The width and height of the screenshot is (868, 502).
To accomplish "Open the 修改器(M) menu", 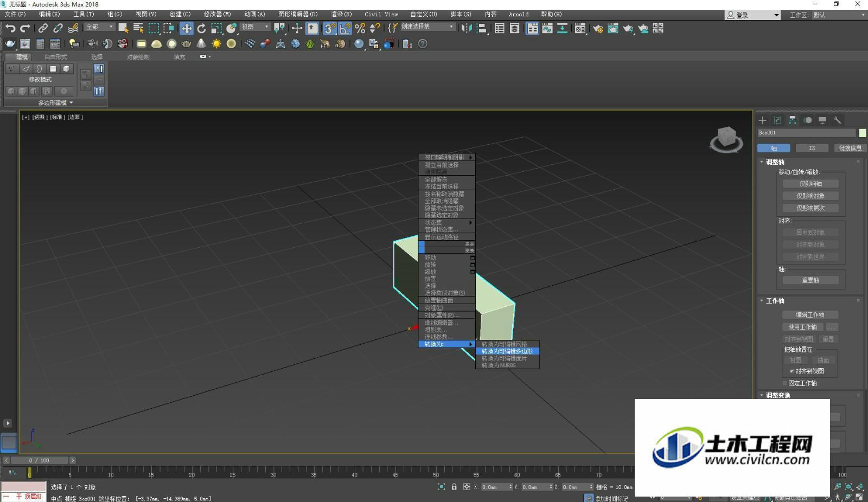I will 217,14.
